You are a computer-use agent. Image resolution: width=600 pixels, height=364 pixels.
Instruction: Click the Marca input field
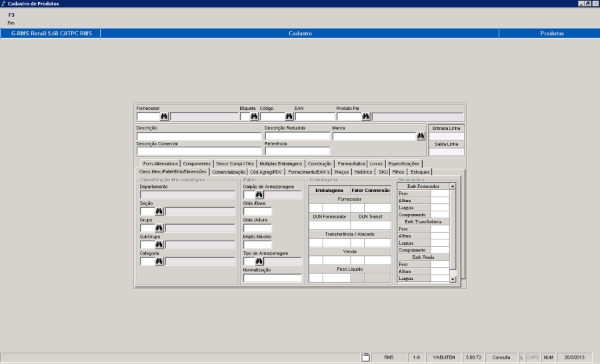[x=374, y=136]
